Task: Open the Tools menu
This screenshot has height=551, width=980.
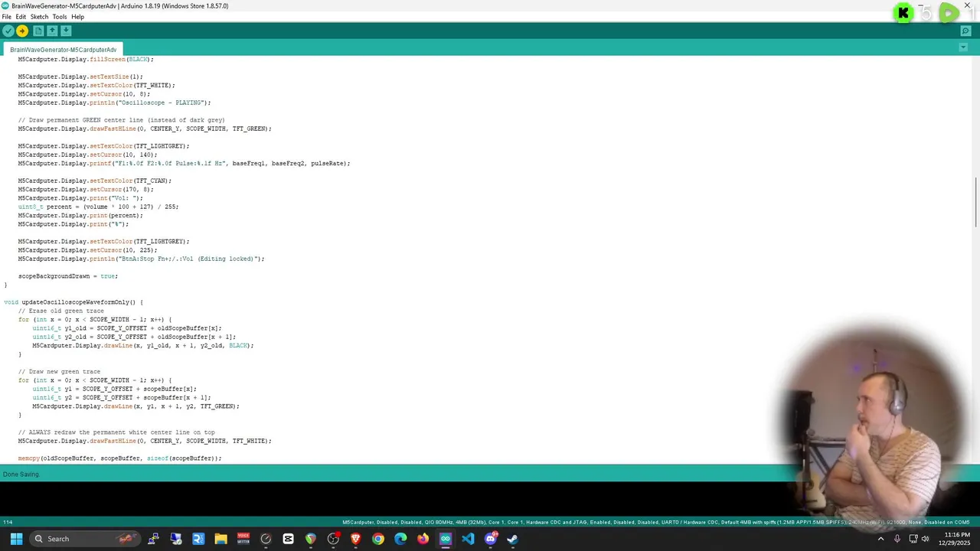Action: (60, 17)
